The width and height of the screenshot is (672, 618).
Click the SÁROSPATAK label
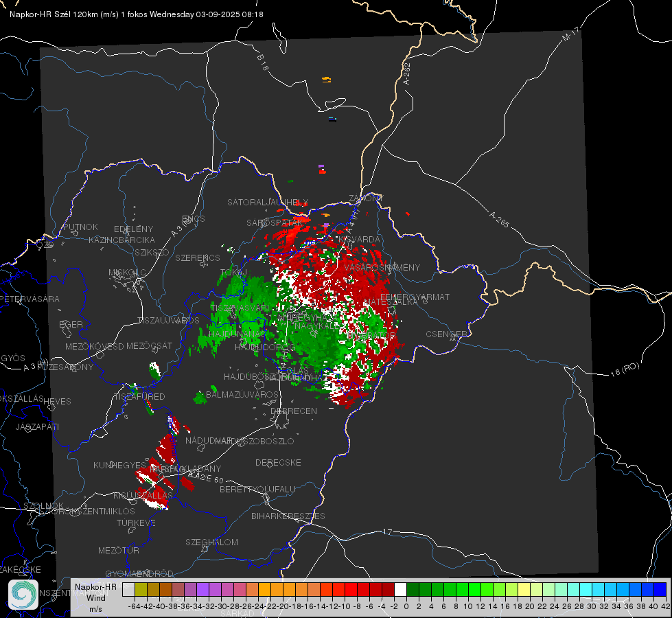pyautogui.click(x=275, y=222)
